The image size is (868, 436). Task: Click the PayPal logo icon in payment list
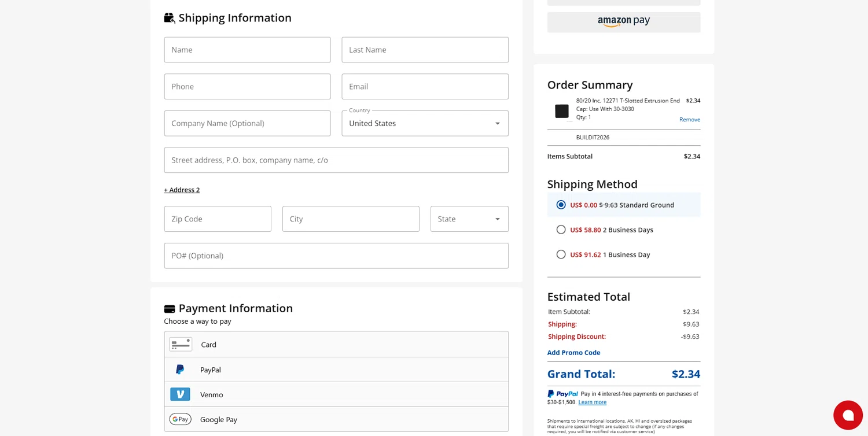coord(180,370)
